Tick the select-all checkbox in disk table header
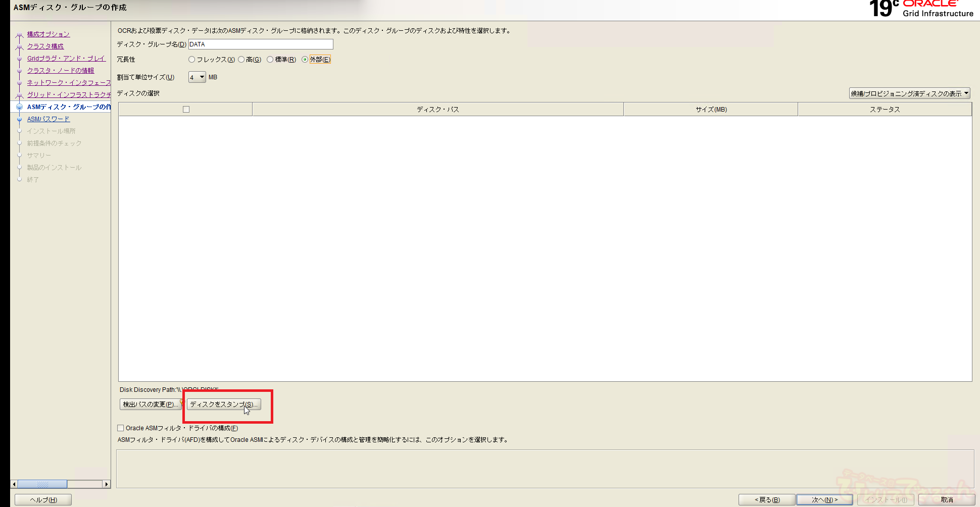 coord(186,110)
